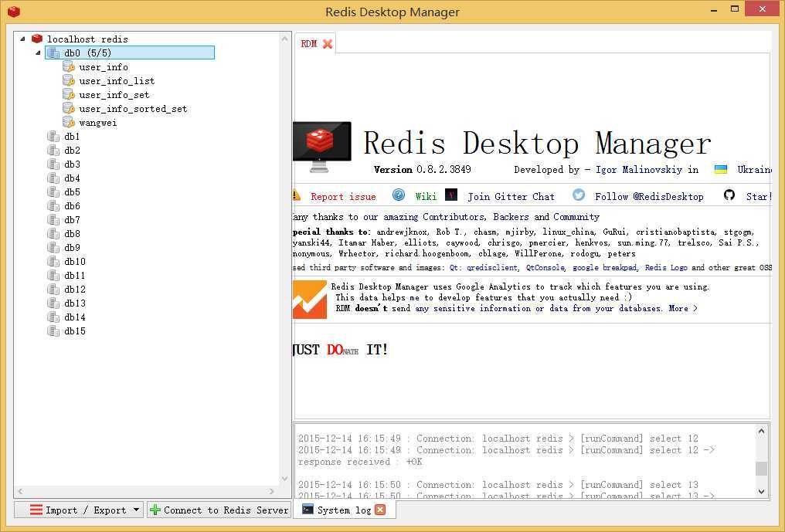This screenshot has height=532, width=785.
Task: Open the QtConsole link
Action: 545,268
